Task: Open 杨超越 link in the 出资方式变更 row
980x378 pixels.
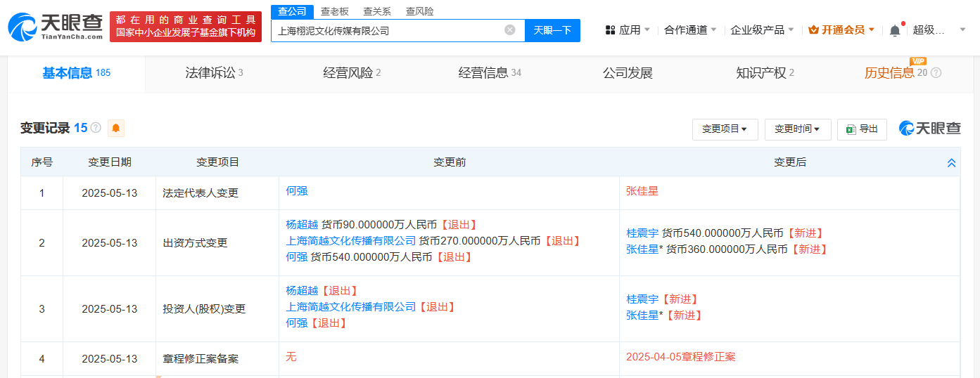Action: pos(302,224)
